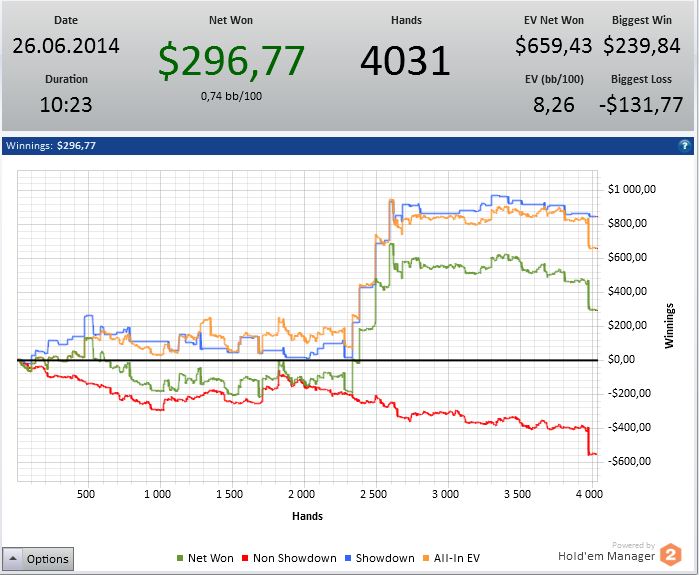699x575 pixels.
Task: Click the $400,00 y-axis label
Action: pyautogui.click(x=627, y=291)
